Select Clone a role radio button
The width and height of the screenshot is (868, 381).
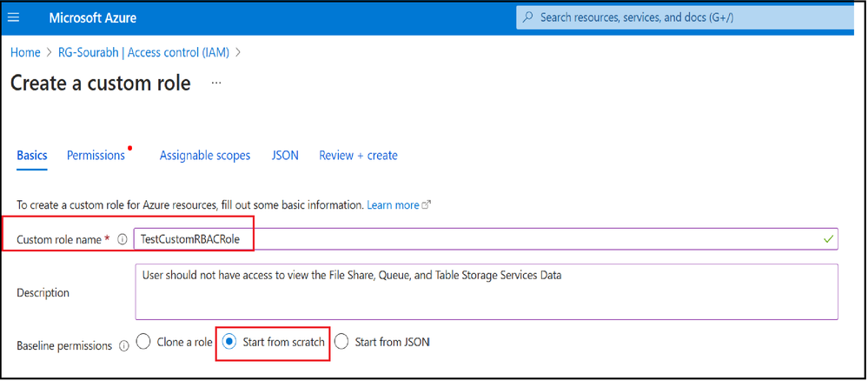click(143, 342)
